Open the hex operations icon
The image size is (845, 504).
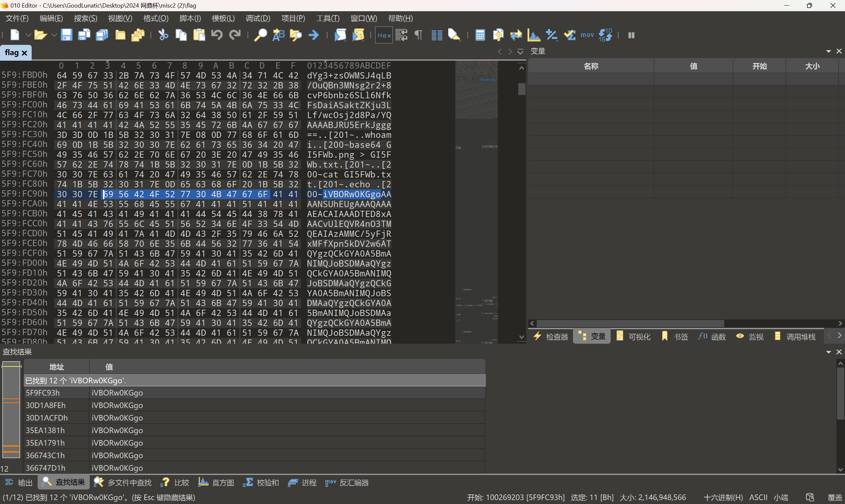coord(552,35)
